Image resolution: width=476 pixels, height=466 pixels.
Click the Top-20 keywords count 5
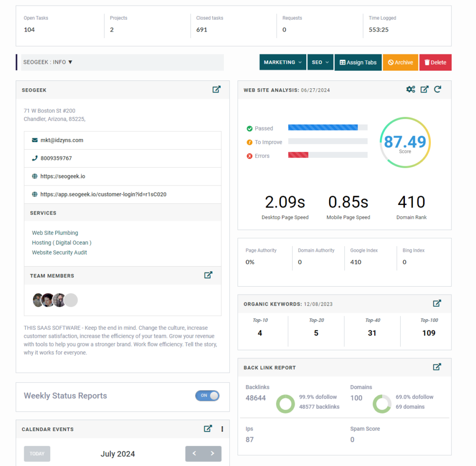[x=316, y=333]
